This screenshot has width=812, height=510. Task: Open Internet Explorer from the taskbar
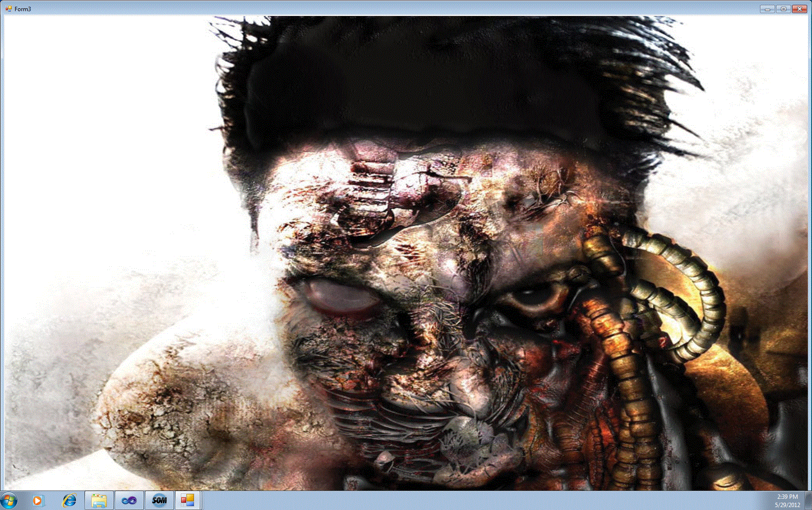point(69,500)
